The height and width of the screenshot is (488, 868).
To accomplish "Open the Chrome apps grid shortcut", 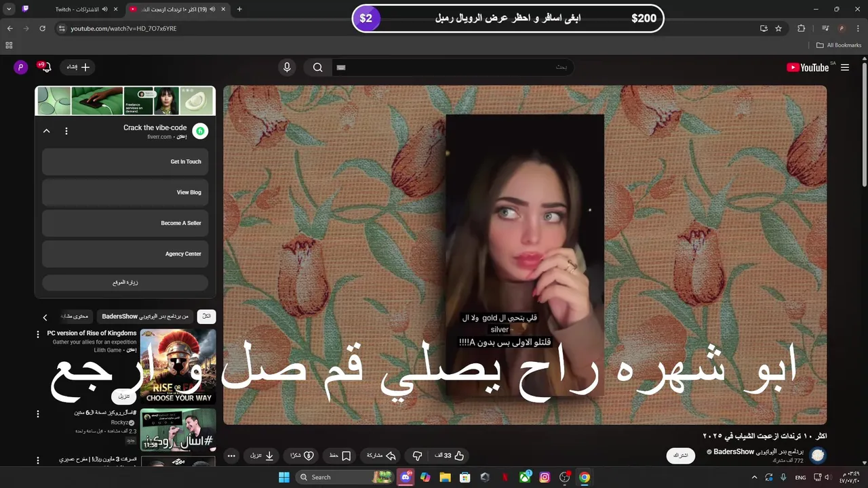I will (x=9, y=45).
